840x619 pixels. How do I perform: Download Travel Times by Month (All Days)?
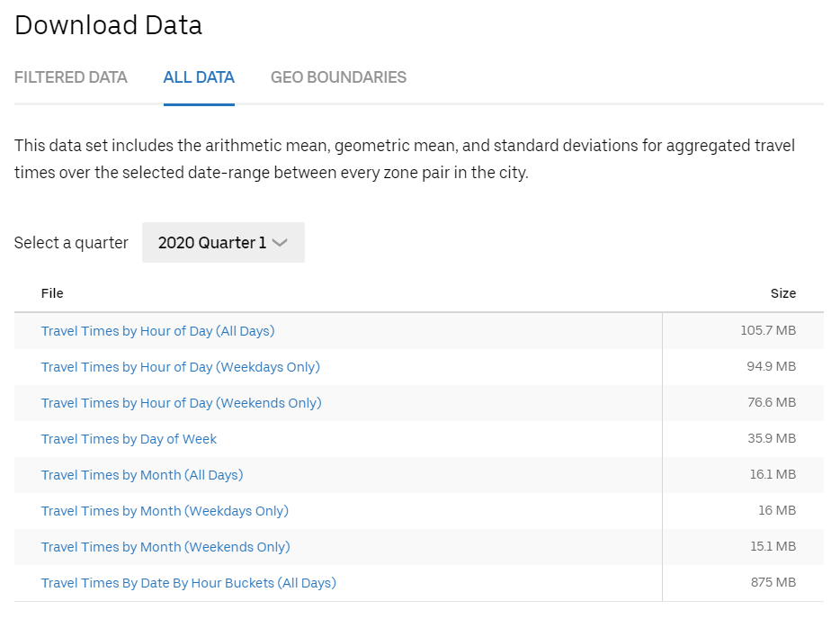pyautogui.click(x=142, y=475)
